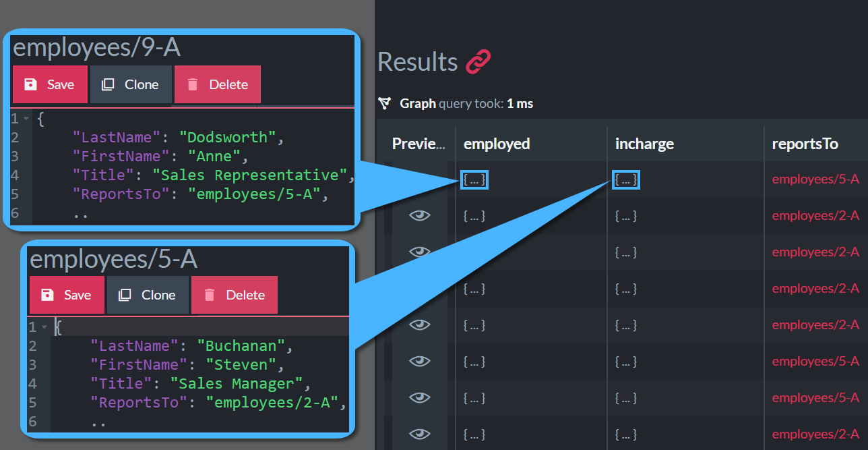Screen dimensions: 868x450
Task: Collapse line 1 fold arrow in employees/9-A editor
Action: pyautogui.click(x=26, y=119)
